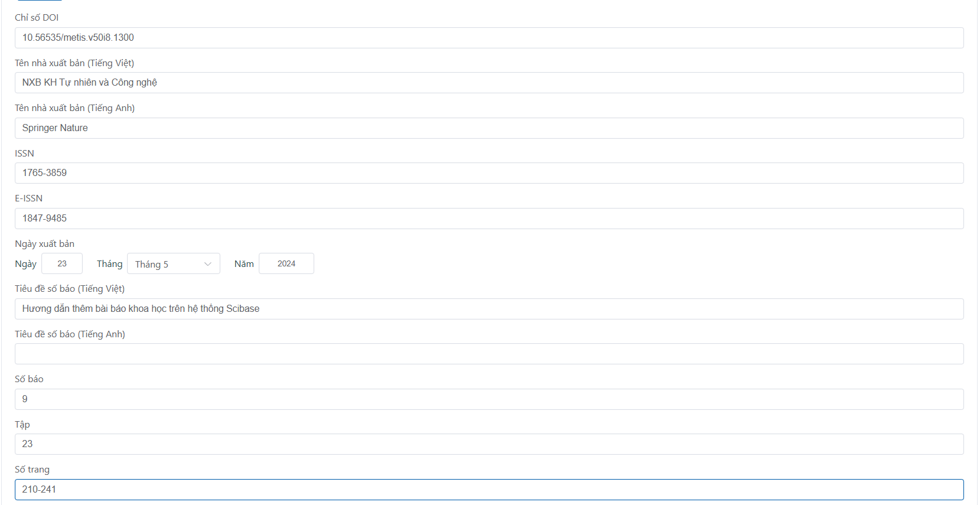This screenshot has width=980, height=505.
Task: Click the E-ISSN field containing 1847-9485
Action: 489,219
